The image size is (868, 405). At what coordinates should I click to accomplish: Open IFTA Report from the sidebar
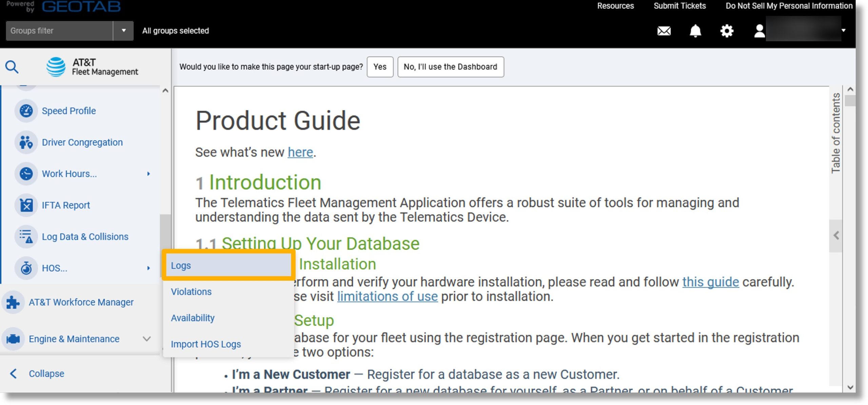click(x=66, y=205)
